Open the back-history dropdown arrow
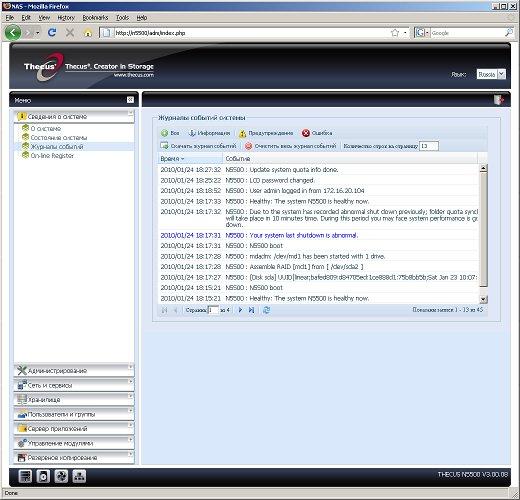The width and height of the screenshot is (520, 500). (x=38, y=33)
